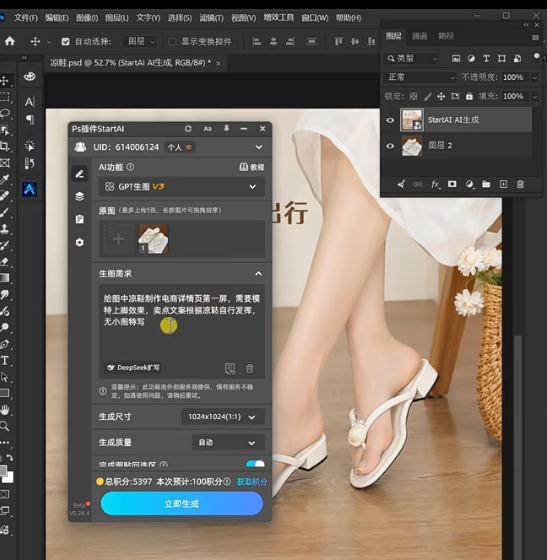
Task: Toggle the 自动选择 checkbox
Action: pos(65,42)
